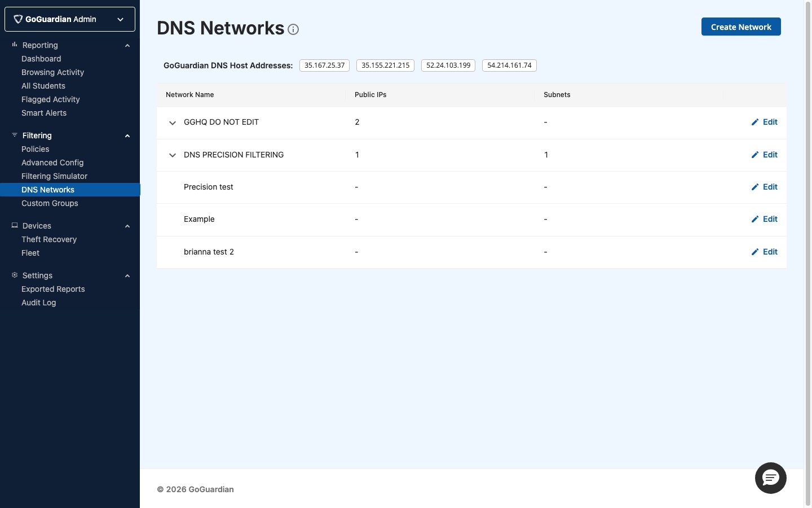Click the 54.214.161.74 host address chip
Image resolution: width=812 pixels, height=508 pixels.
point(509,65)
